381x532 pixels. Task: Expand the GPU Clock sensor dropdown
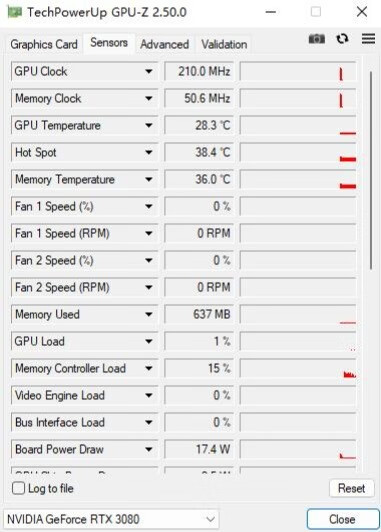(149, 71)
